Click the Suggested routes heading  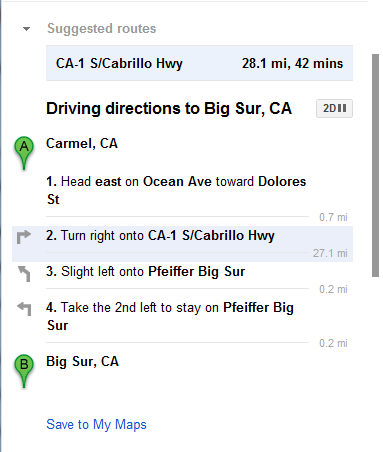click(101, 28)
